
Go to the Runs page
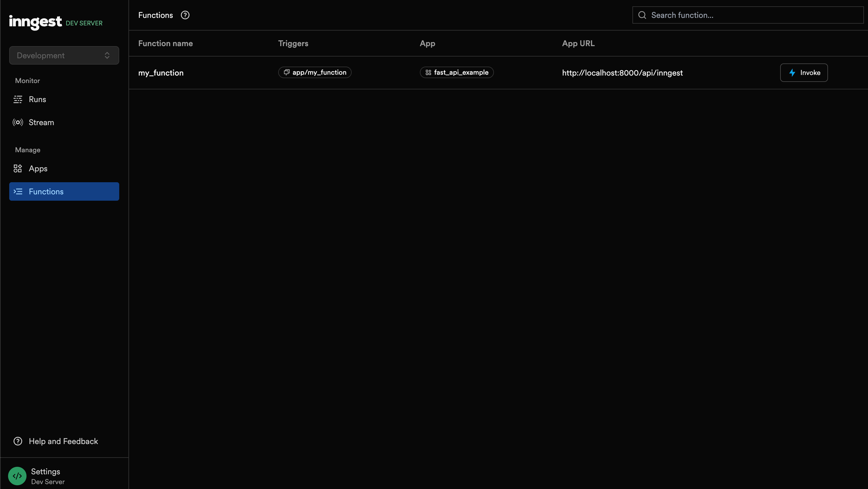pyautogui.click(x=37, y=99)
